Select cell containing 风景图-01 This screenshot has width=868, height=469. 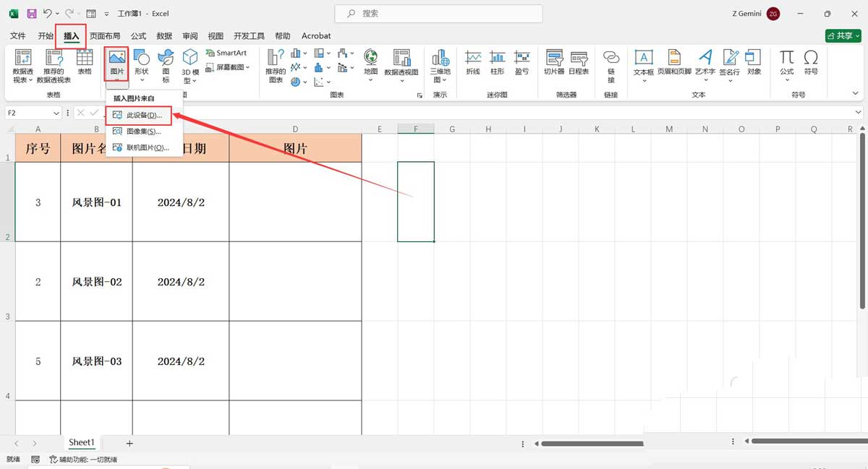tap(96, 202)
